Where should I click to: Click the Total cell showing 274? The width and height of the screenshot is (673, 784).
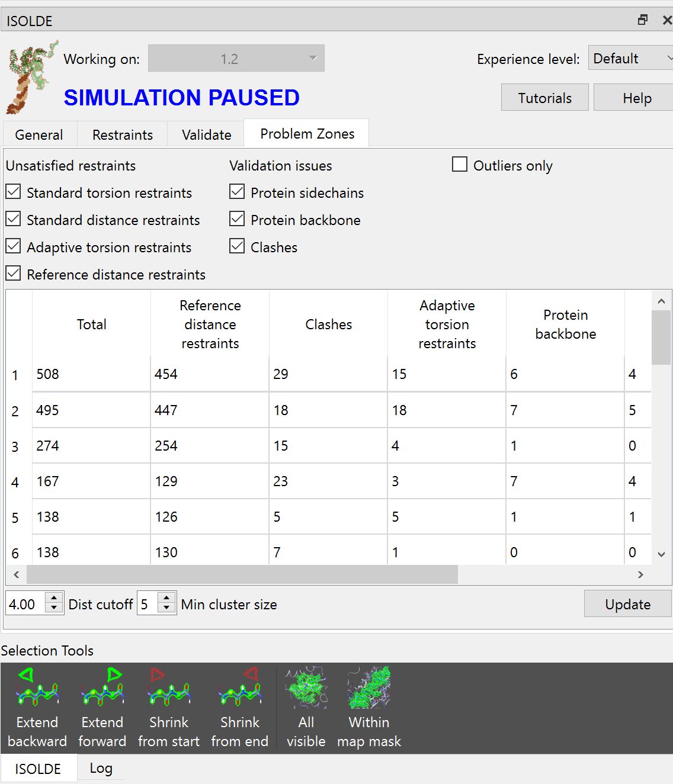91,445
